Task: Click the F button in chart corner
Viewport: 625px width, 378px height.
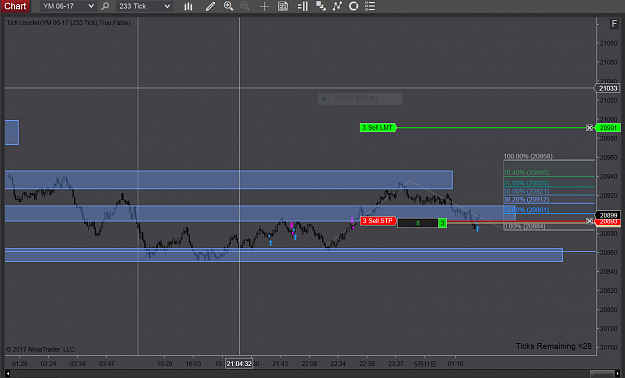Action: tap(614, 24)
